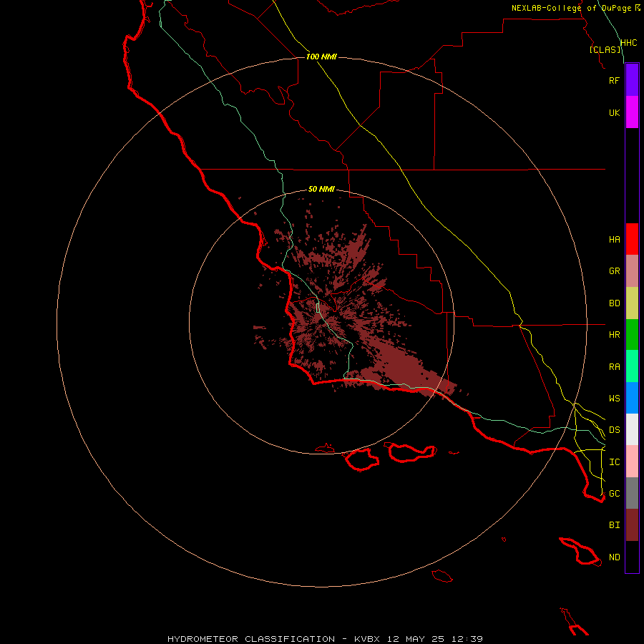Click the KVBX station identifier

point(367,639)
